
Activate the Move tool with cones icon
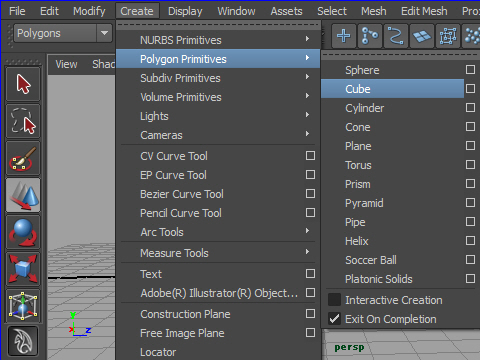[23, 195]
